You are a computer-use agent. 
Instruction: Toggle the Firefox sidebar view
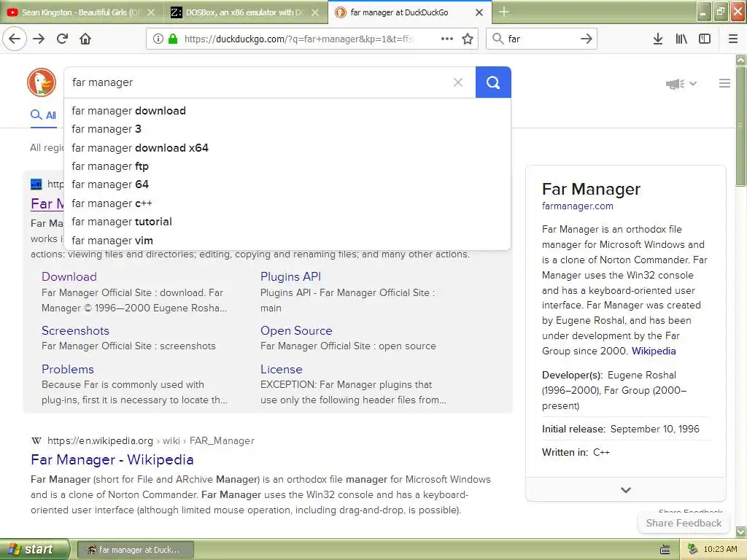[705, 39]
